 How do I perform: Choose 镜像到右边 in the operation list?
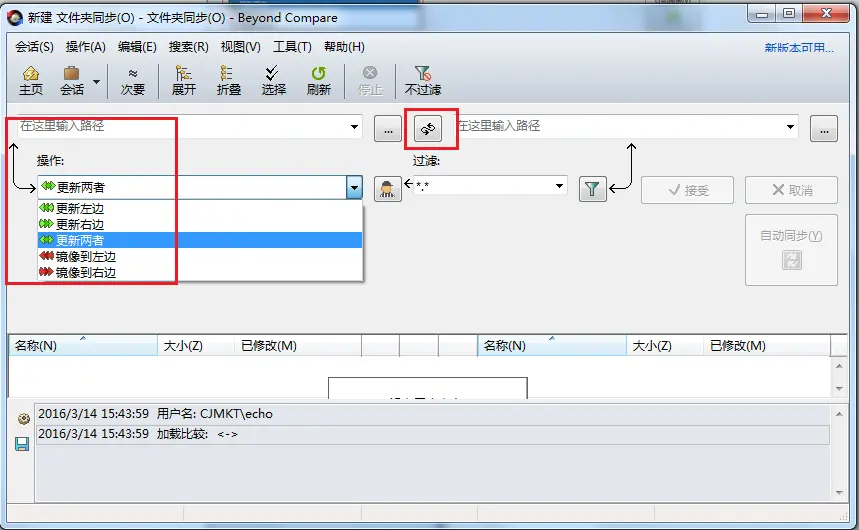(200, 272)
